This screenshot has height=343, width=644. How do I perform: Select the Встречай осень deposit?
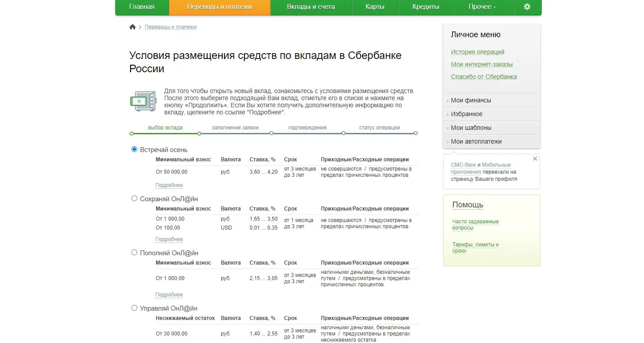[x=135, y=149]
